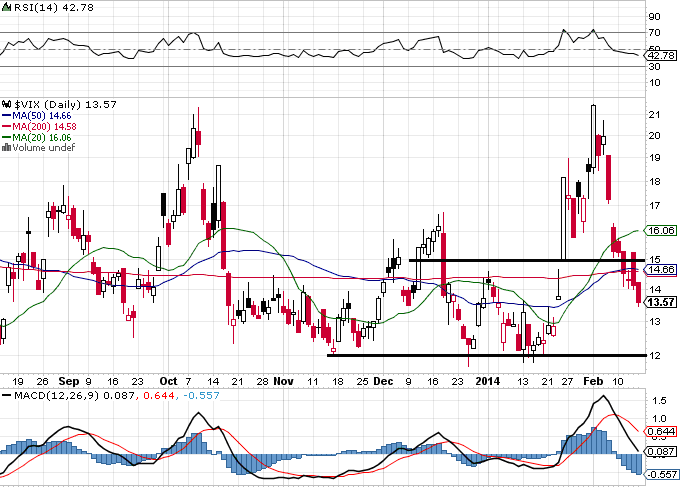Click the red 0.644 value in MACD legend
This screenshot has width=690, height=487.
click(159, 395)
